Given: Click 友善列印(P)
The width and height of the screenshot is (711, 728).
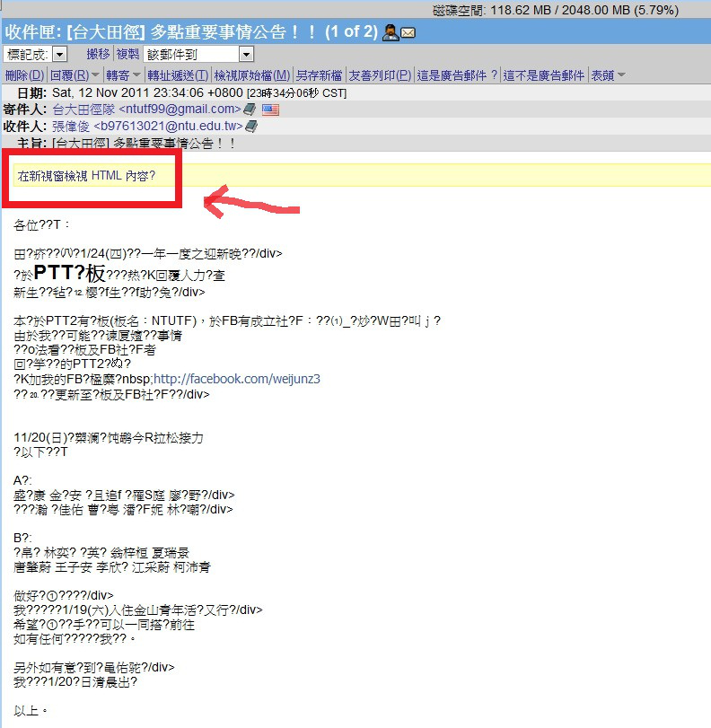Looking at the screenshot, I should (380, 75).
